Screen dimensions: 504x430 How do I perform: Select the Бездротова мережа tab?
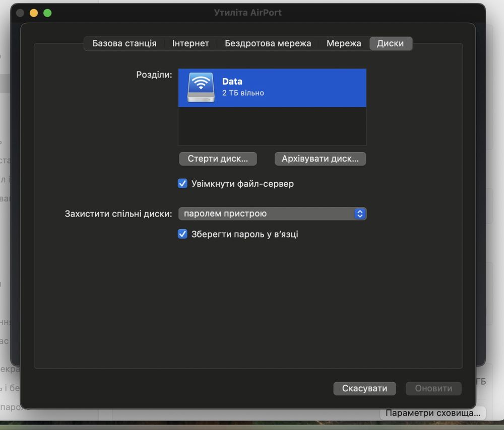268,43
